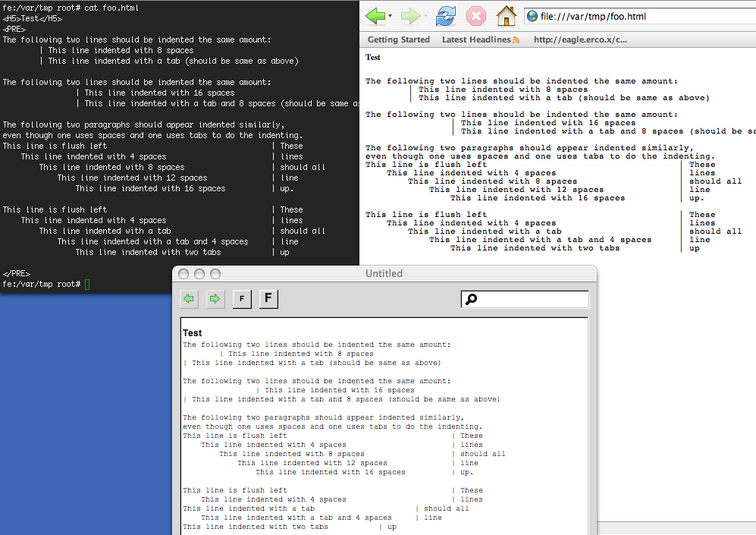
Task: Open the forward button history dropdown arrow
Action: 425,16
